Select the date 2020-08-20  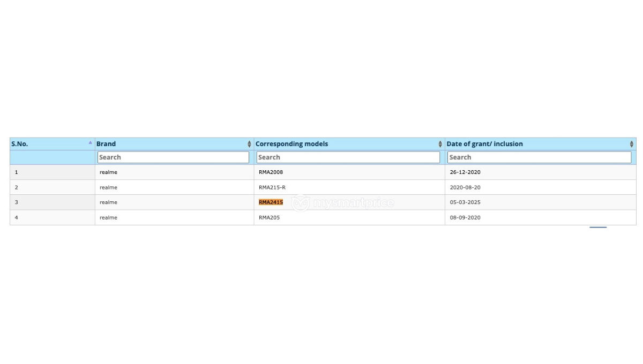click(465, 187)
